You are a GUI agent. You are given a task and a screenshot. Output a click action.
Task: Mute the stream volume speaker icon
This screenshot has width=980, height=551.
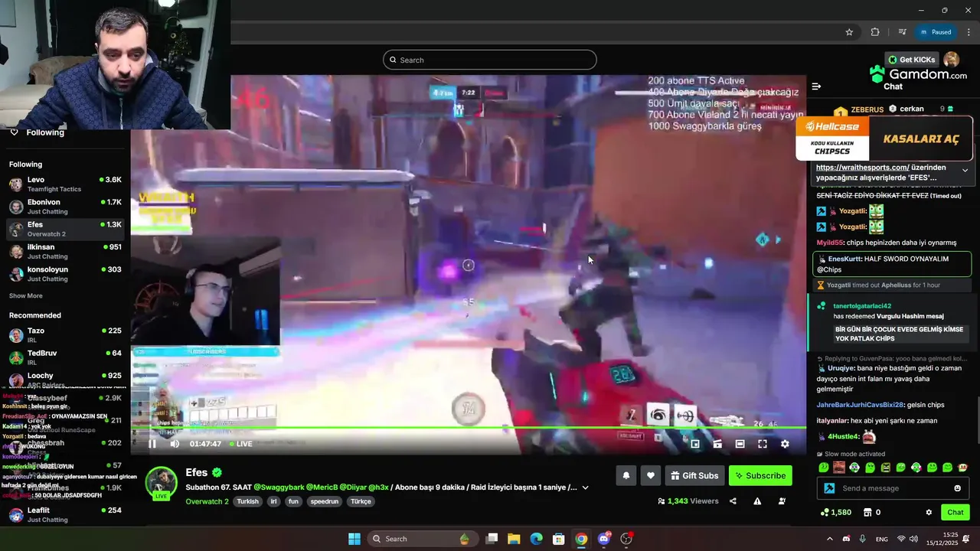coord(175,444)
